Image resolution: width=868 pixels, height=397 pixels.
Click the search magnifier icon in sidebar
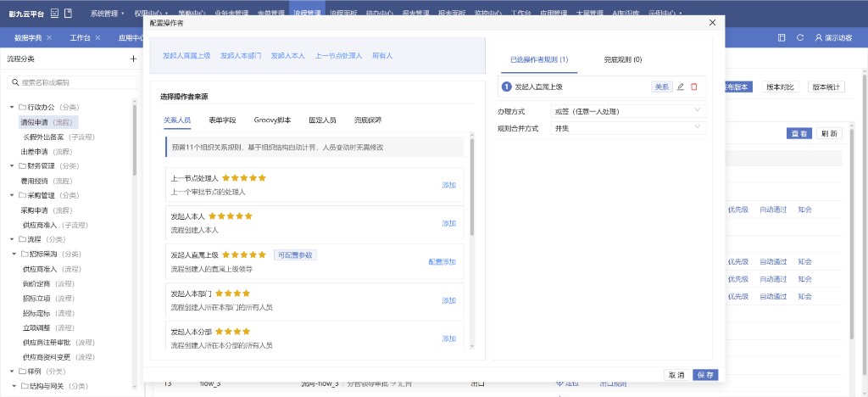point(15,82)
